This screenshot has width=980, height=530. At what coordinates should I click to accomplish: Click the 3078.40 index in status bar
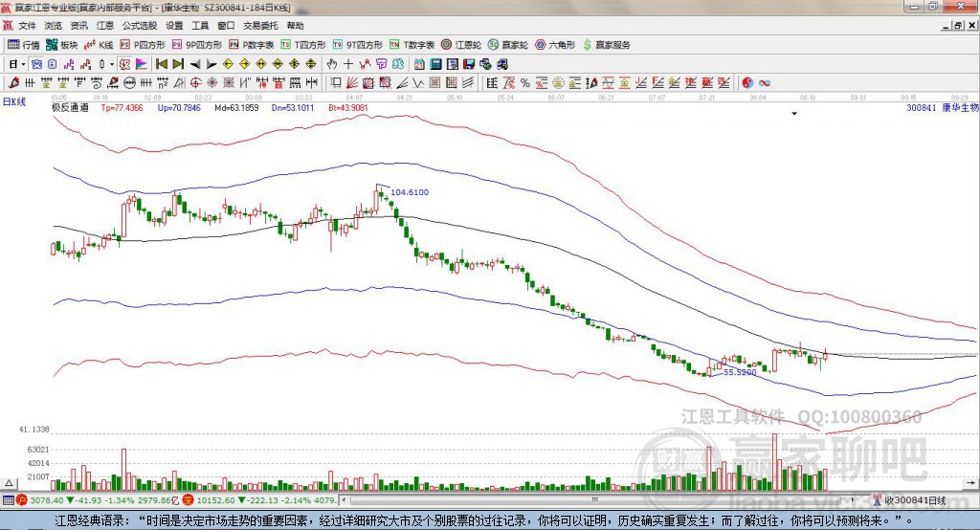coord(46,500)
